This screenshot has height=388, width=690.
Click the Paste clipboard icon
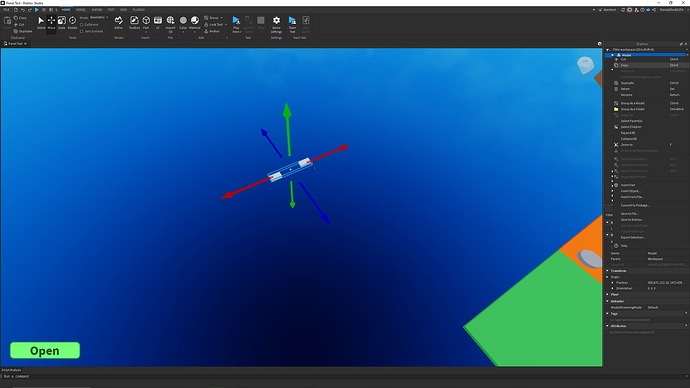point(7,22)
